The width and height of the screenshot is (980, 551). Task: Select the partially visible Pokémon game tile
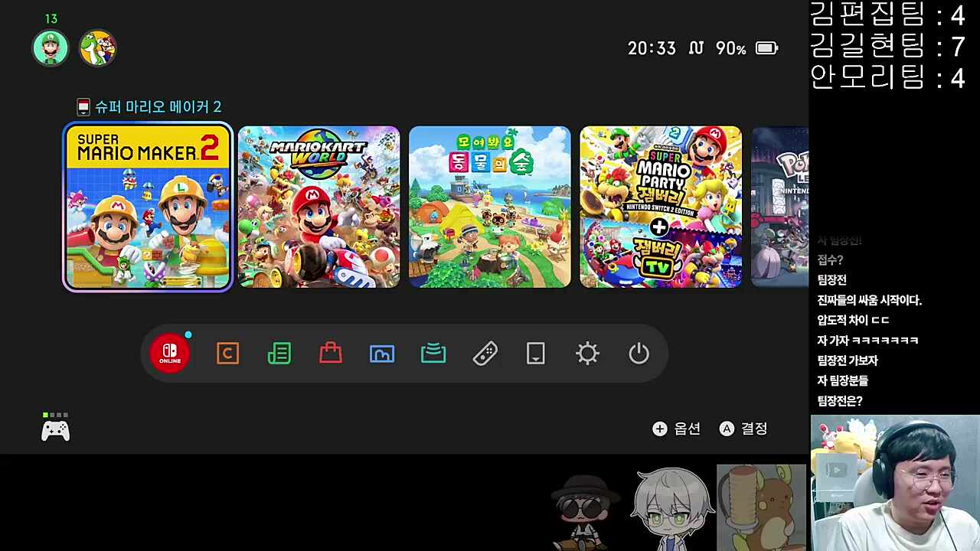(x=779, y=207)
